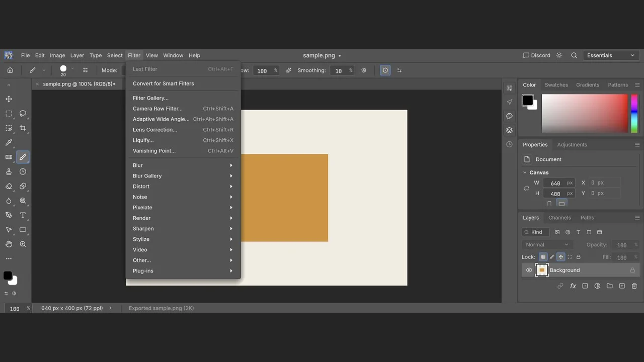Select the Pen tool
644x362 pixels.
click(x=9, y=215)
